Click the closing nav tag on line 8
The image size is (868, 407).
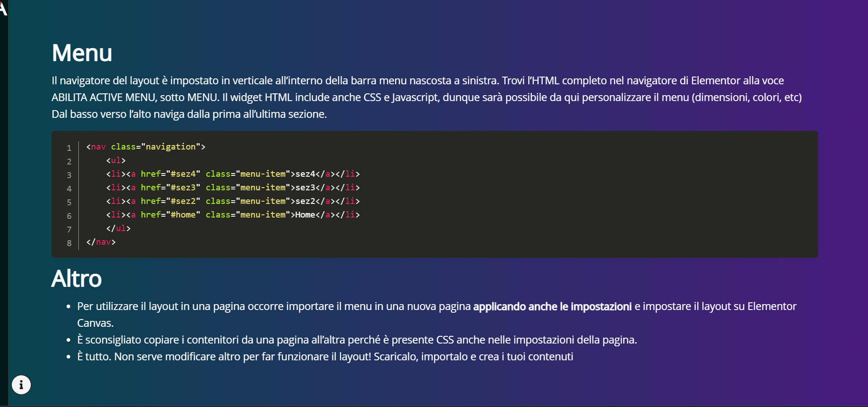tap(101, 242)
